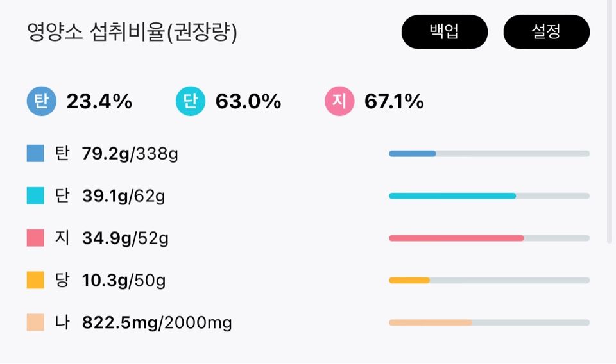Tap the 영양소 섭취비율(권장량) heading
This screenshot has width=616, height=364.
pos(132,32)
